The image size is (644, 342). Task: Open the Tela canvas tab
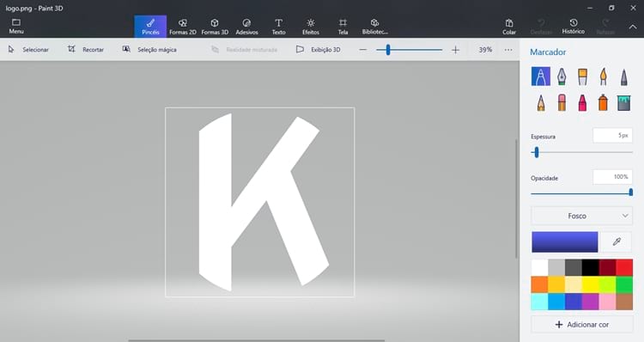pos(343,27)
